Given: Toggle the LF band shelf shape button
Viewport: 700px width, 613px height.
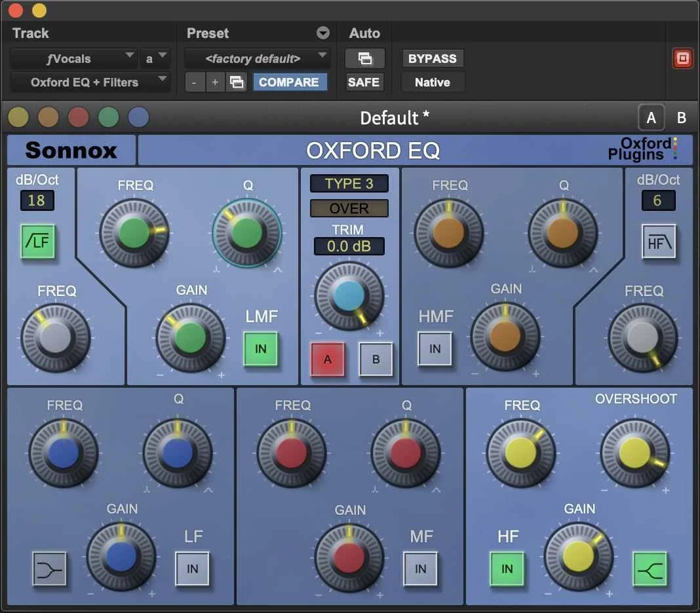Looking at the screenshot, I should [x=50, y=569].
